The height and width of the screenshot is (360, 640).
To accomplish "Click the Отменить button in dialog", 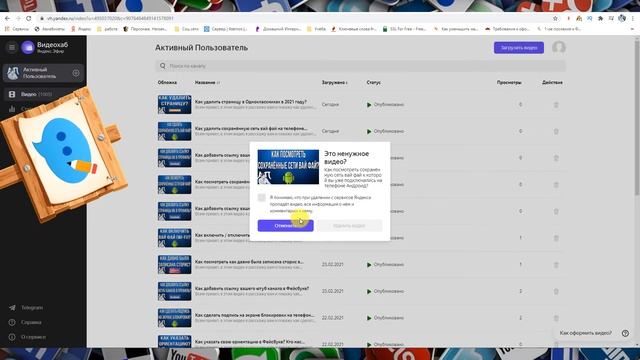I will coord(285,226).
